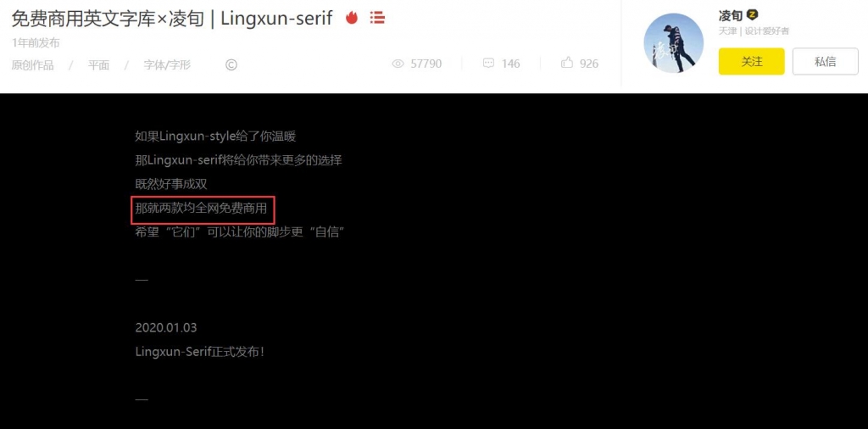Click the post title Lingxun-serif
The height and width of the screenshot is (429, 868).
click(172, 19)
